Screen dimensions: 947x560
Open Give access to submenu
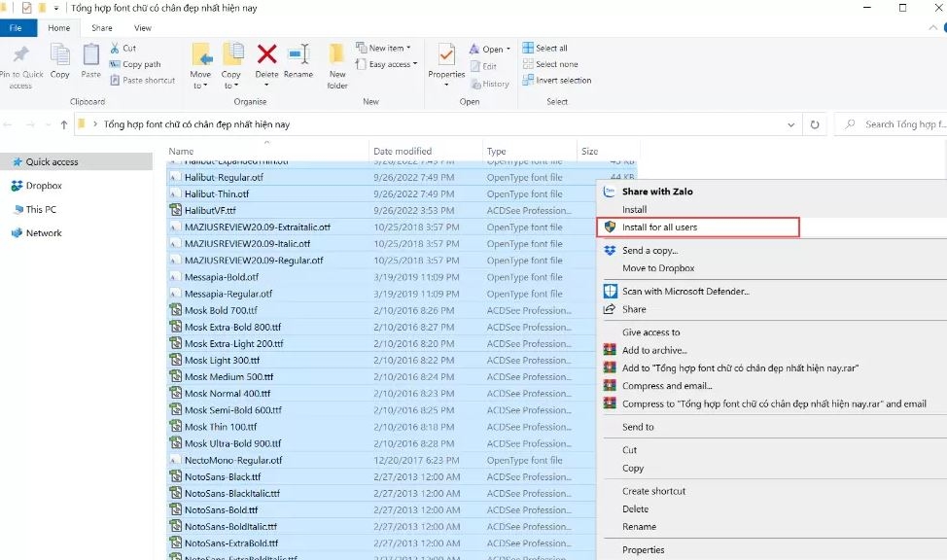click(772, 332)
